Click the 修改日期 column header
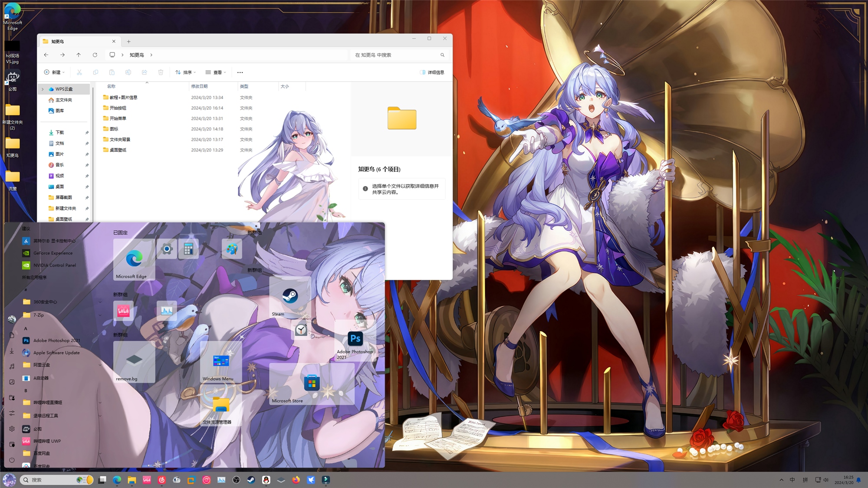This screenshot has height=488, width=868. pos(200,86)
